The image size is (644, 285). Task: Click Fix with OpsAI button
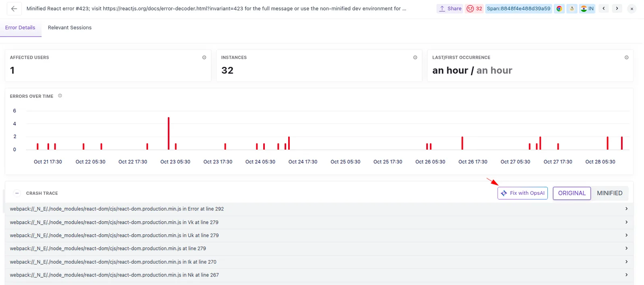point(522,193)
